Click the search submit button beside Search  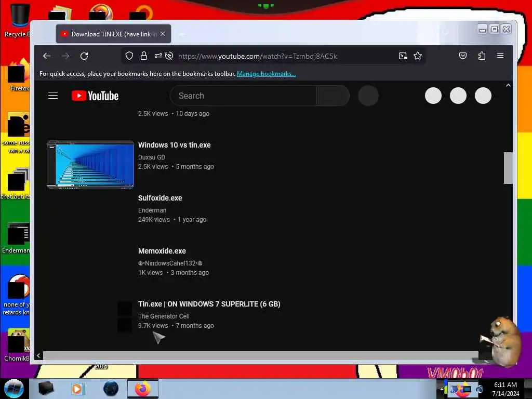[333, 96]
